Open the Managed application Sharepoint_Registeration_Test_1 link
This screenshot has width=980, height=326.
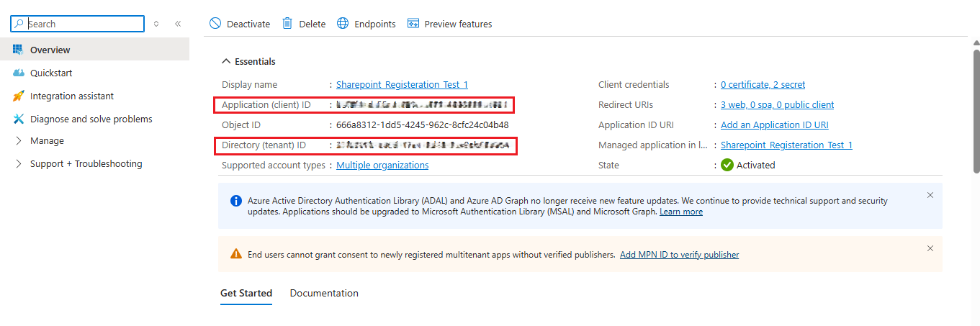click(786, 145)
